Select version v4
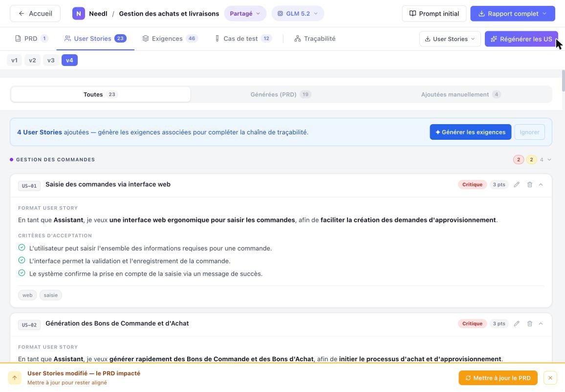Image resolution: width=565 pixels, height=392 pixels. pyautogui.click(x=69, y=60)
